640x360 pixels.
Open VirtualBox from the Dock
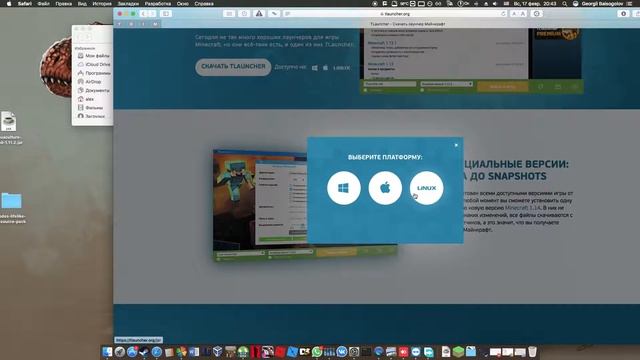click(218, 352)
